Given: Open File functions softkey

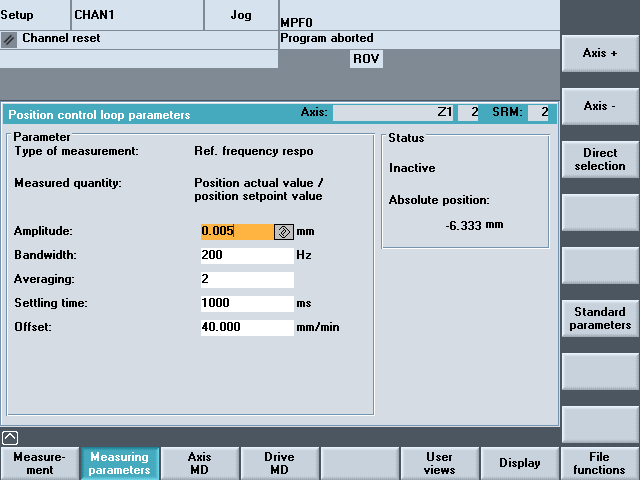Looking at the screenshot, I should [600, 463].
